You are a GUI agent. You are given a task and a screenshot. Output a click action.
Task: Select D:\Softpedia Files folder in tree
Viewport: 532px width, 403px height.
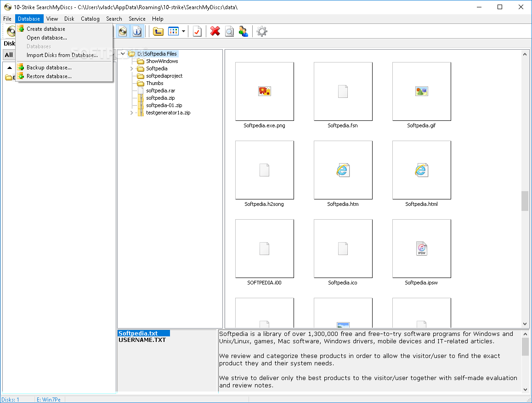(x=157, y=54)
